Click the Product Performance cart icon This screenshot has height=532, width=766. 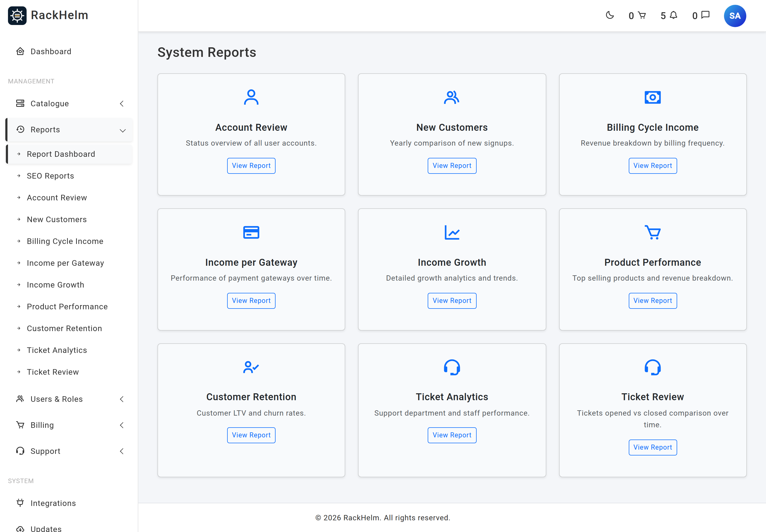point(652,232)
